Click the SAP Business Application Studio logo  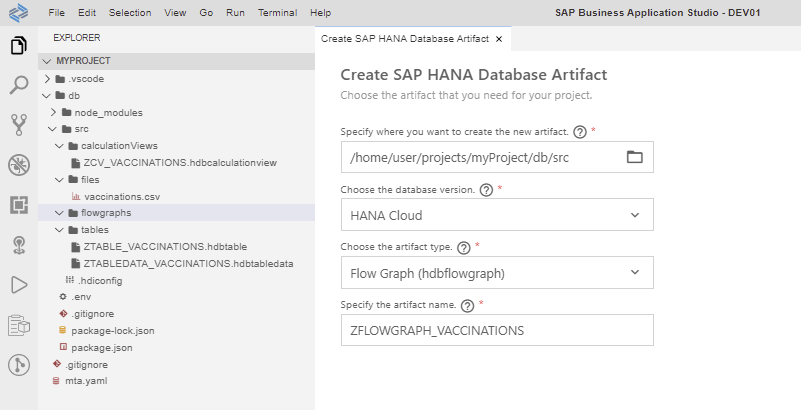(18, 12)
